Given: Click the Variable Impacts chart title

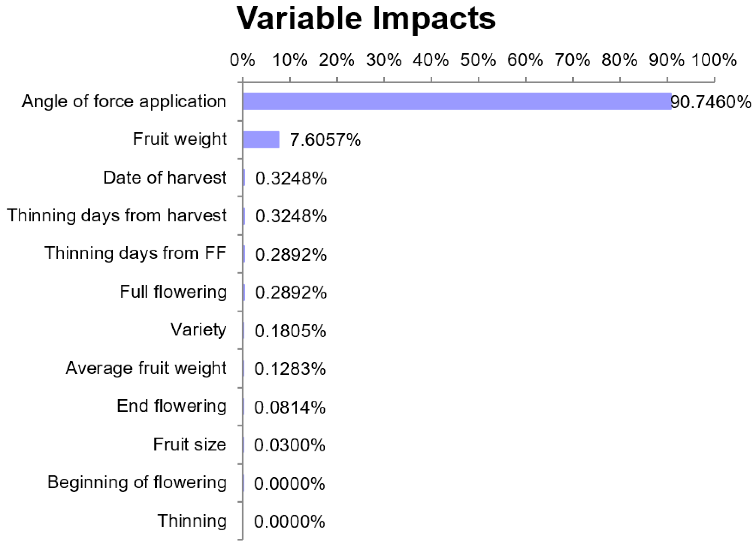Looking at the screenshot, I should click(366, 19).
